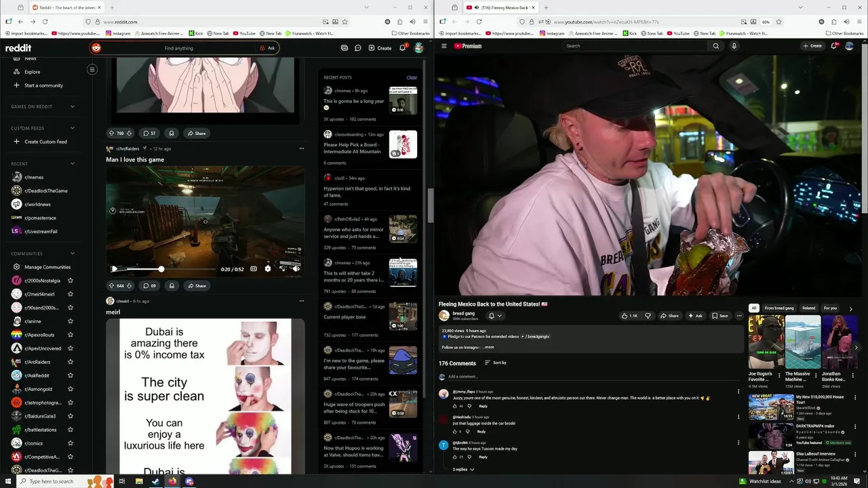This screenshot has width=868, height=488.
Task: Collapse Games on Reddit section
Action: [73, 106]
